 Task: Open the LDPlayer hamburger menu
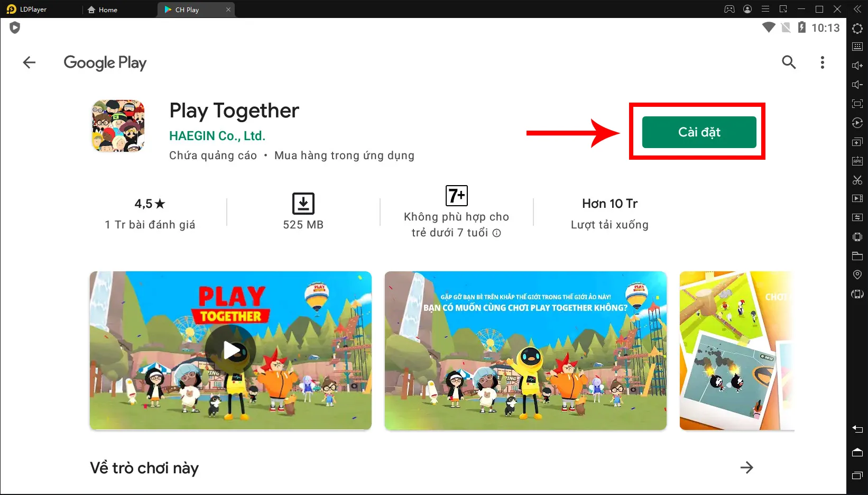765,10
